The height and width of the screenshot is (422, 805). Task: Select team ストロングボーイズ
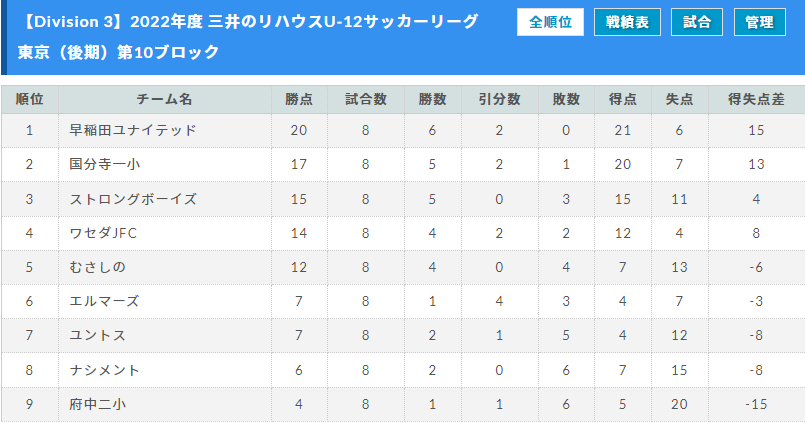[133, 199]
